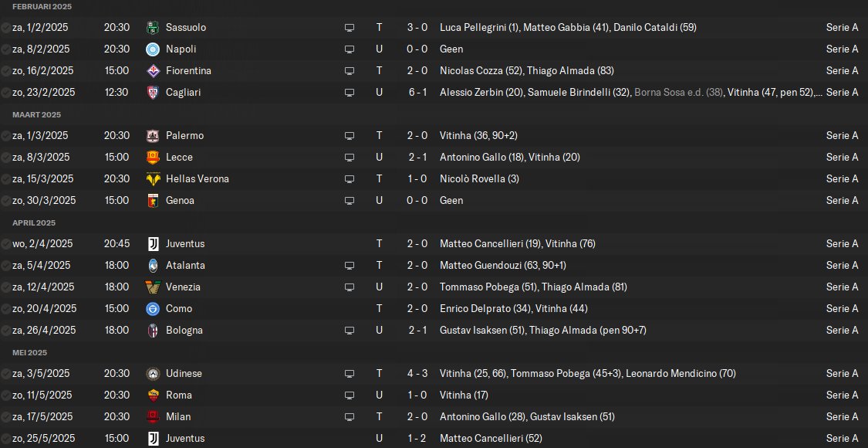This screenshot has width=868, height=448.
Task: Click the Napoli club crest
Action: (153, 49)
